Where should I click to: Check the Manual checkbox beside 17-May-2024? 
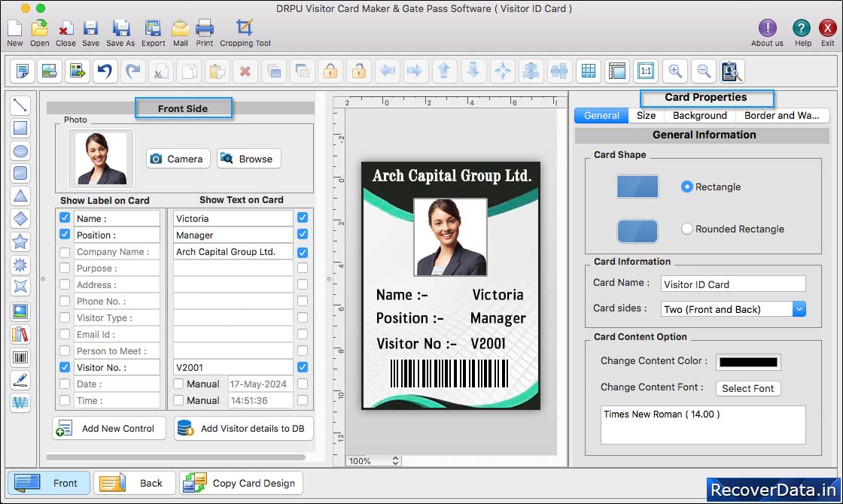[178, 384]
